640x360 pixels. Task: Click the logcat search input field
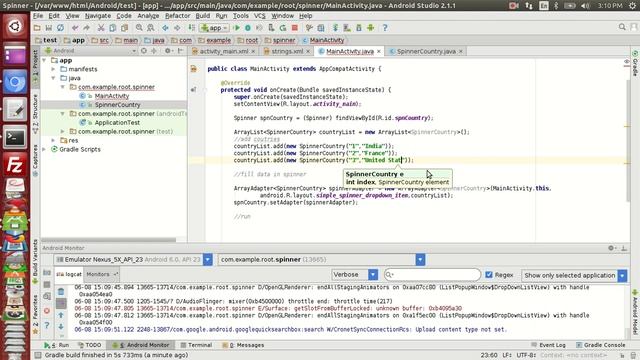pos(432,275)
